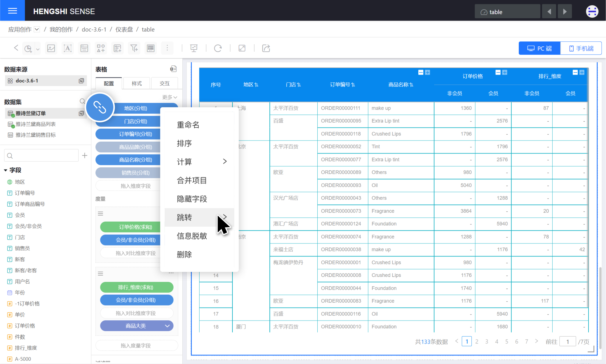Expand the 更多 options
The image size is (606, 364).
(170, 97)
